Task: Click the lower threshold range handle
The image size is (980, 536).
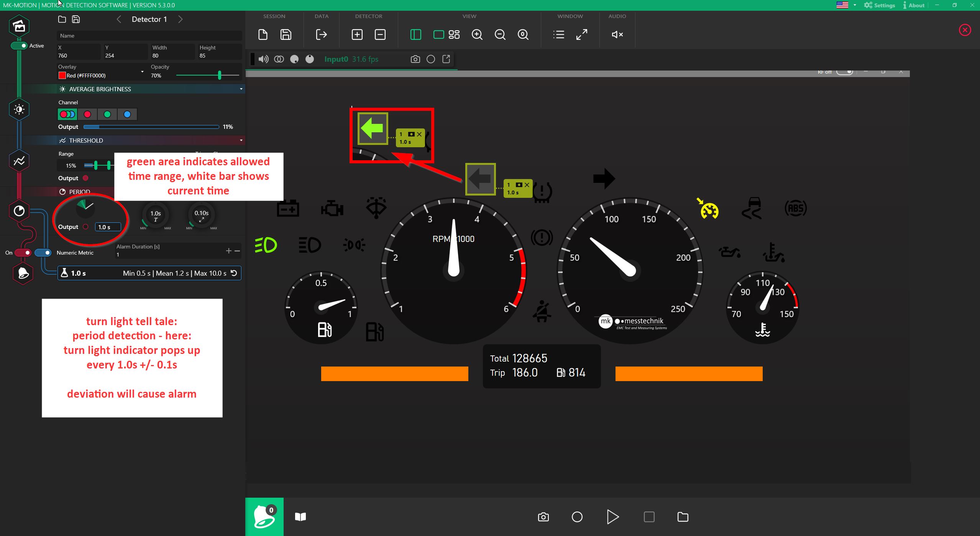Action: [x=96, y=165]
